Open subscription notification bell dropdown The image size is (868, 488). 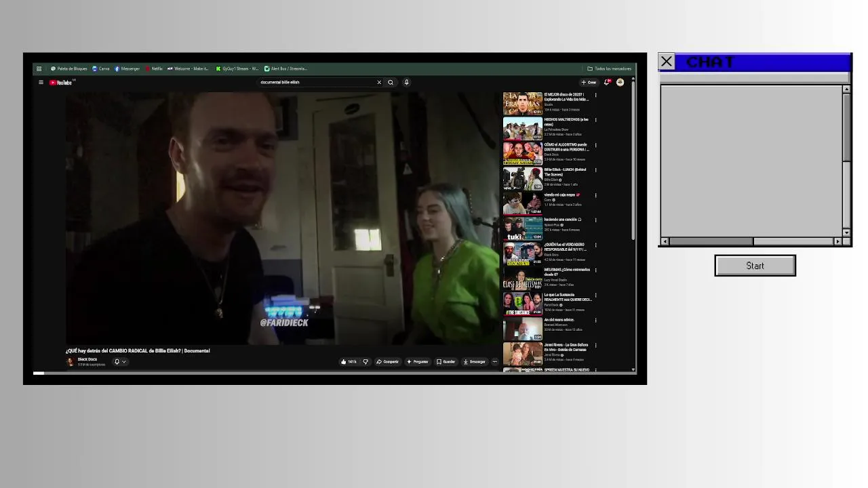click(119, 362)
